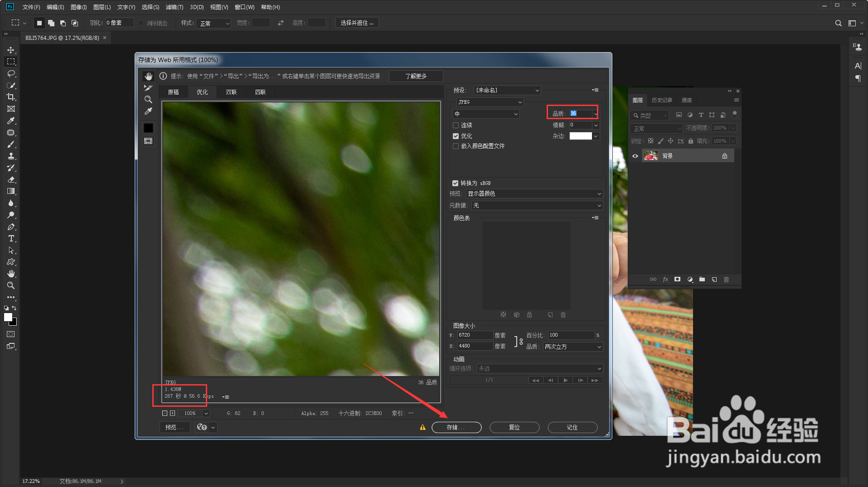The height and width of the screenshot is (487, 868).
Task: Swap foreground and background colors
Action: tap(14, 308)
